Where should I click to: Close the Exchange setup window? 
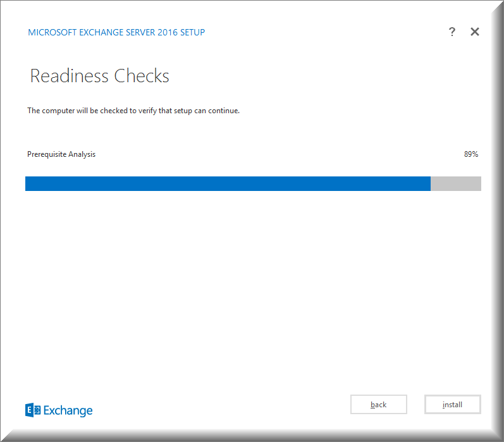tap(475, 32)
